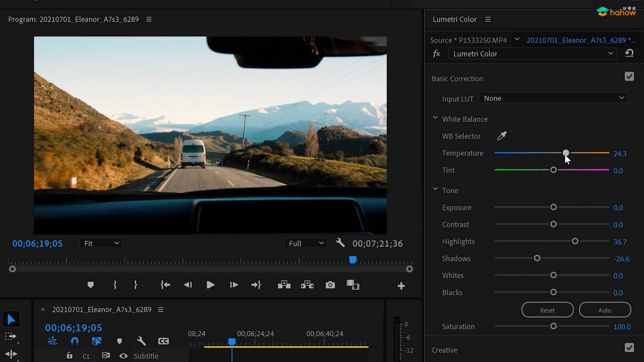This screenshot has height=362, width=644.
Task: Click the Auto tone button
Action: click(605, 310)
